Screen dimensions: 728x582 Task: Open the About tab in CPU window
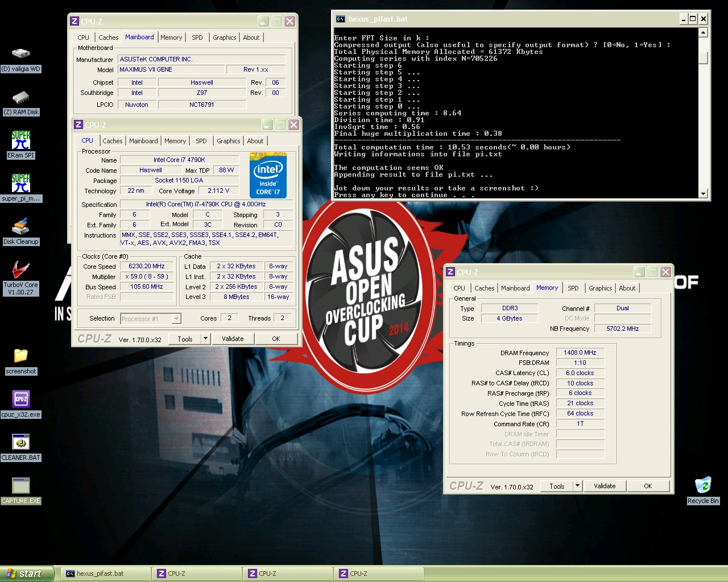(x=255, y=141)
